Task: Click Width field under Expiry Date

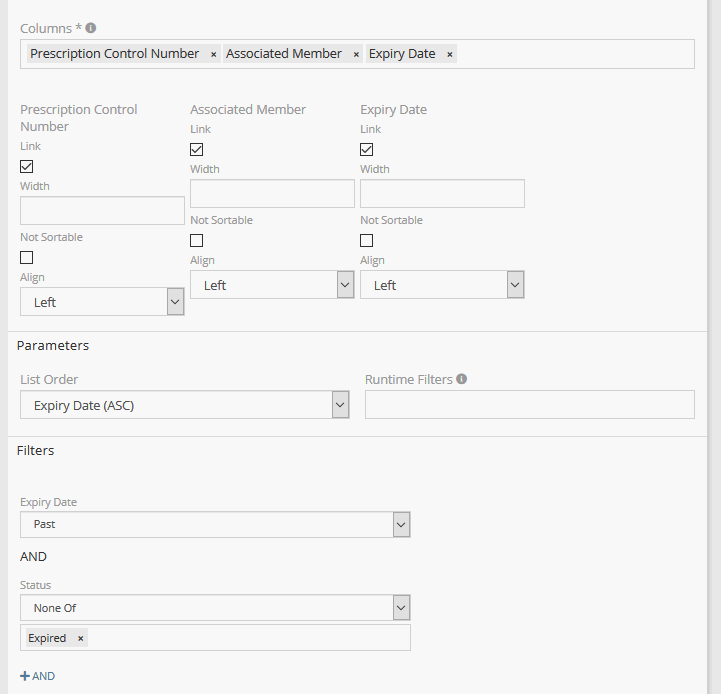Action: click(442, 194)
